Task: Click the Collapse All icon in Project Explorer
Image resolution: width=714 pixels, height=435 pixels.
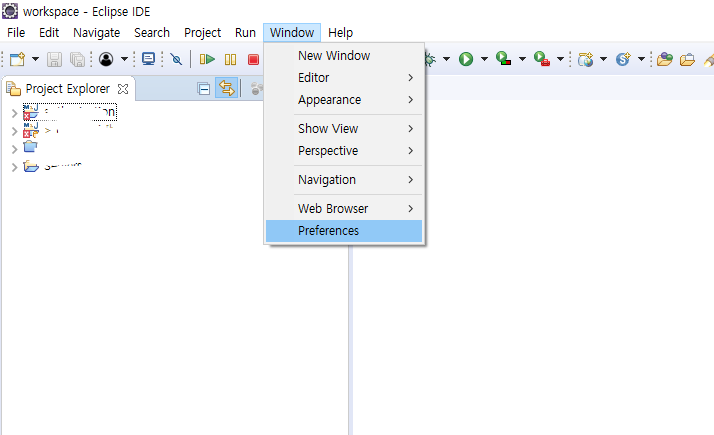Action: 204,88
